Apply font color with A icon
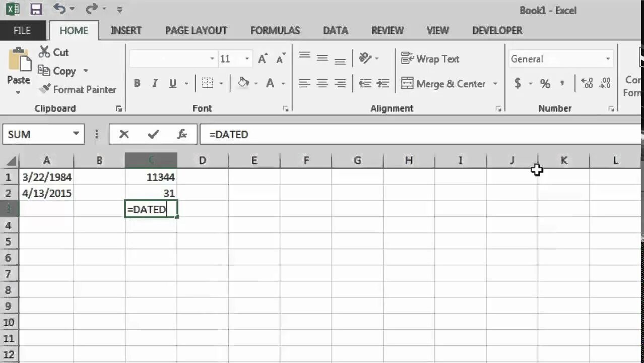 (x=270, y=84)
